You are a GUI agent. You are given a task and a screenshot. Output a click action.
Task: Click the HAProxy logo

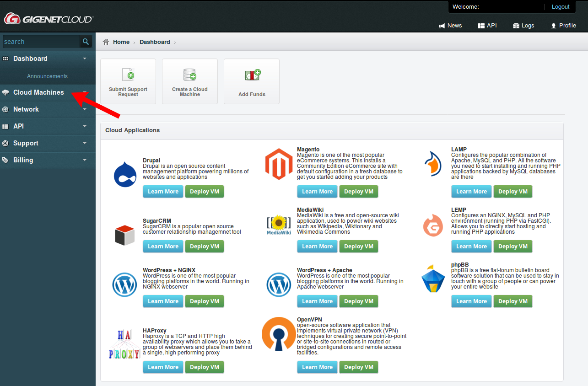point(124,344)
